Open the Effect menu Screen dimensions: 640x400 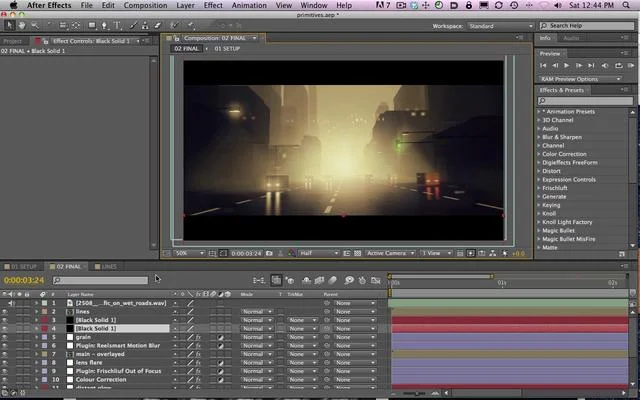coord(213,5)
